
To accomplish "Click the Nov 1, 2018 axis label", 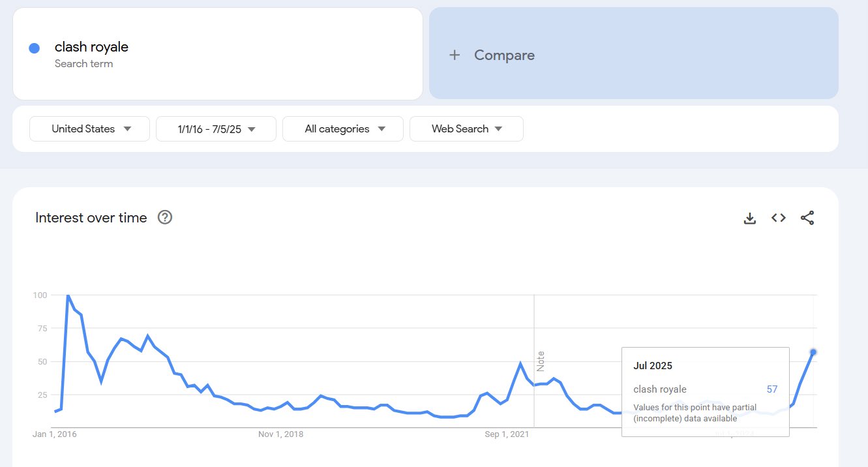I will tap(280, 434).
